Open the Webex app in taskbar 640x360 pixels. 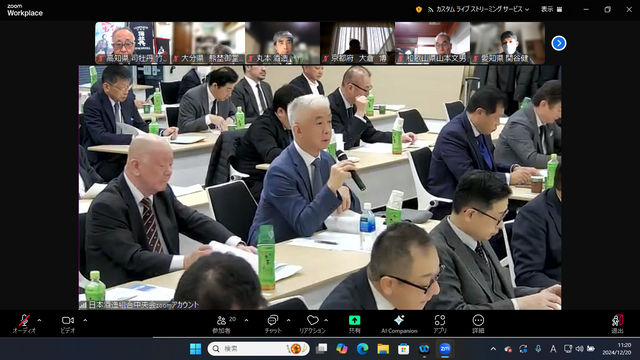pos(424,349)
